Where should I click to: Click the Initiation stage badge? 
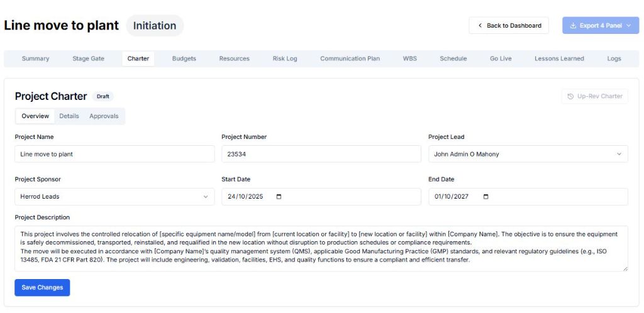click(x=155, y=25)
